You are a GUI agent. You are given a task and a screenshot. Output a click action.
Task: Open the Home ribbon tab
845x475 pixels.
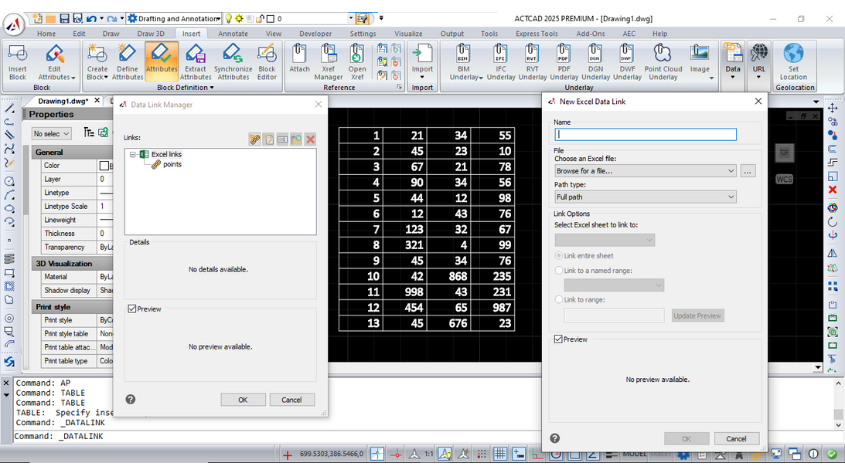[46, 33]
